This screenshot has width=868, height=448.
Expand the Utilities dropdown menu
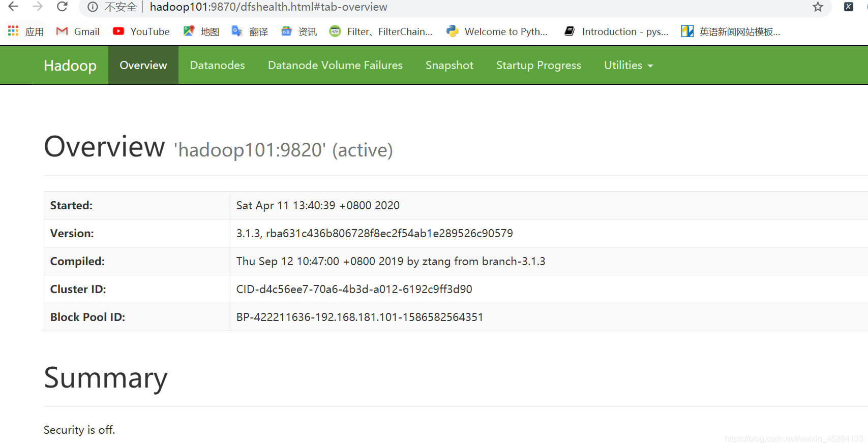click(x=628, y=65)
